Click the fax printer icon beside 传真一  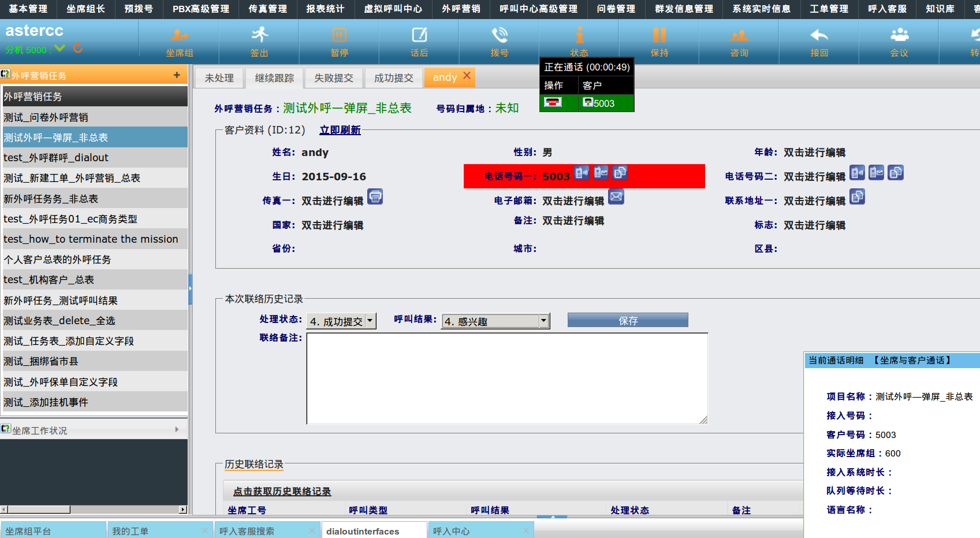point(375,197)
